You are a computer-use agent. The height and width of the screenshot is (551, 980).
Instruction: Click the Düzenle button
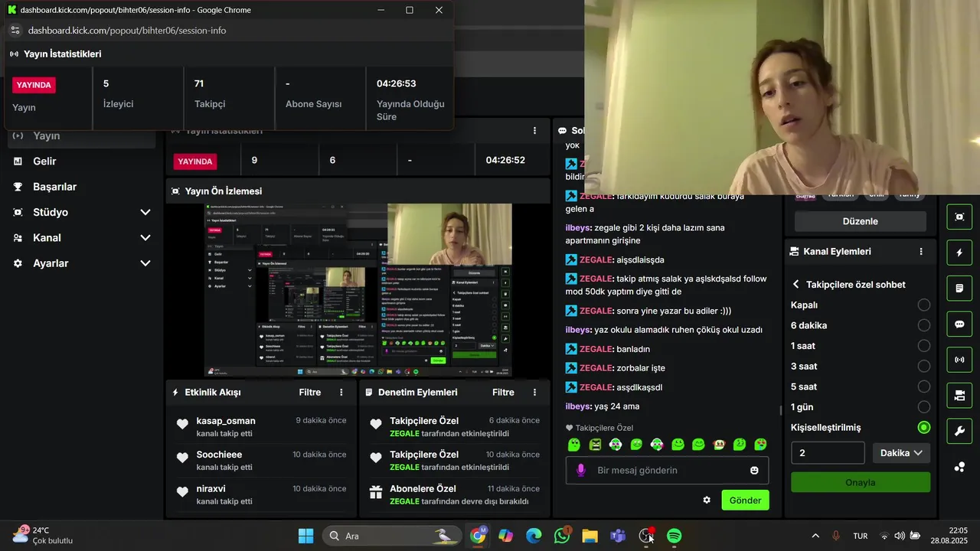tap(861, 221)
